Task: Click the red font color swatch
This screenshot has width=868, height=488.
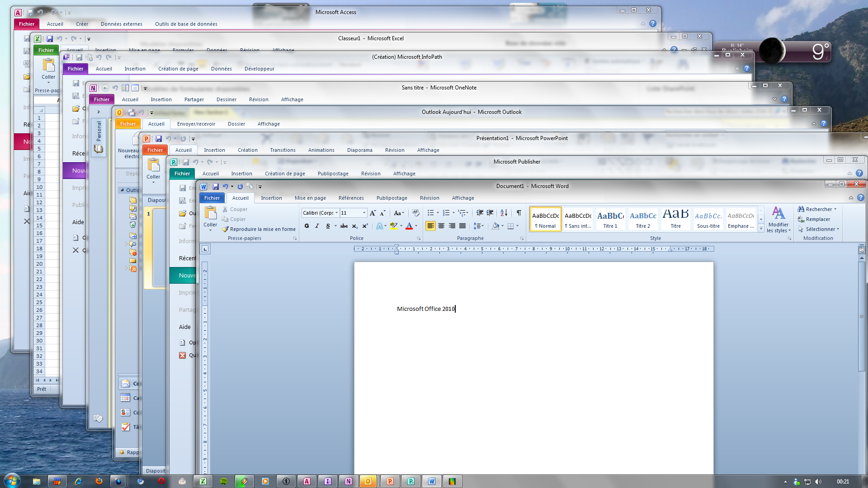Action: pos(409,226)
